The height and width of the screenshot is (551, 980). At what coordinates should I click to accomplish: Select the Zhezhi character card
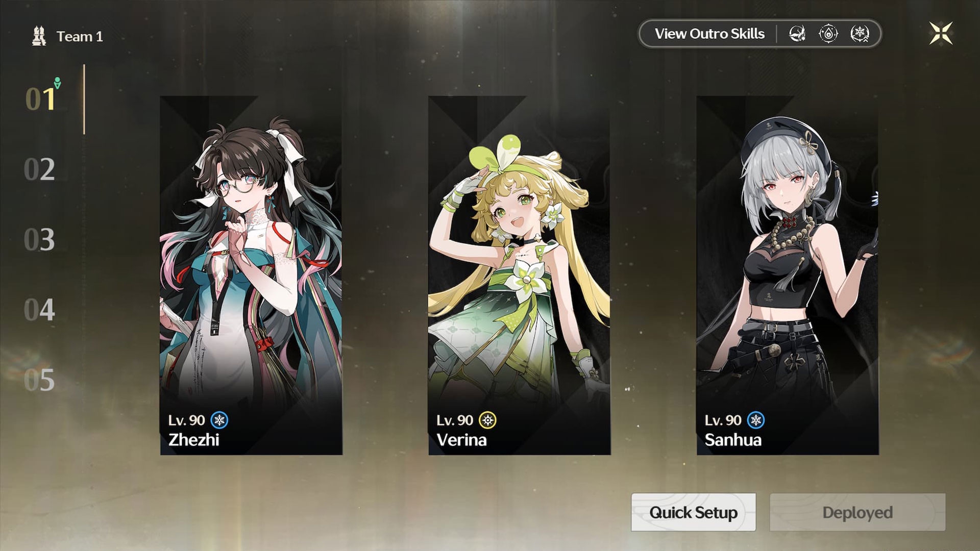251,275
